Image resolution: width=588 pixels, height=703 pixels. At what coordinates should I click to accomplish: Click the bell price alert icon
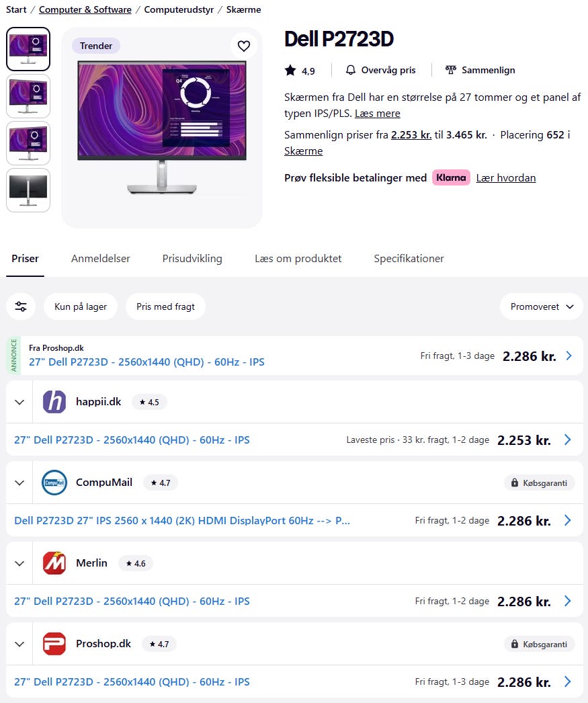coord(350,70)
